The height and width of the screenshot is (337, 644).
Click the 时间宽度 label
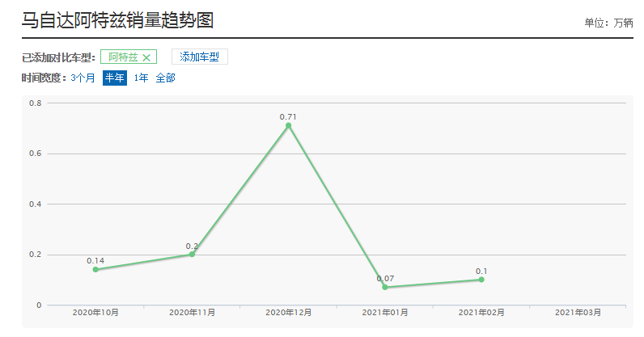pos(44,78)
